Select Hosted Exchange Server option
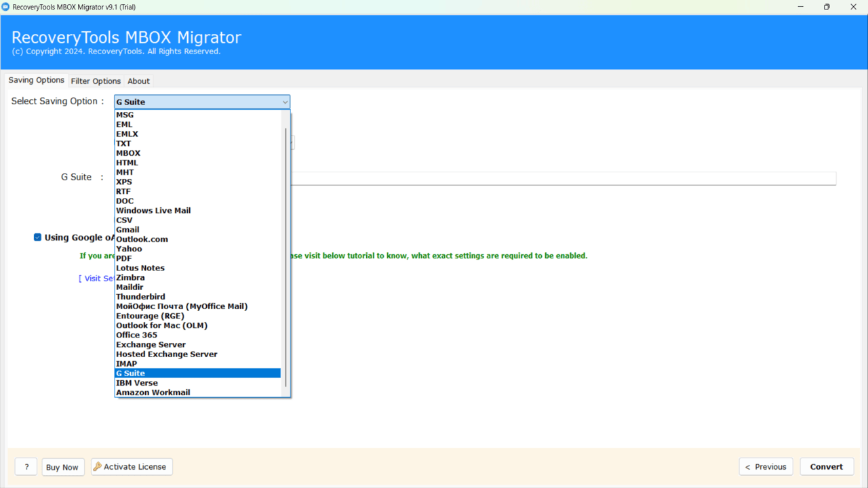 (197, 354)
